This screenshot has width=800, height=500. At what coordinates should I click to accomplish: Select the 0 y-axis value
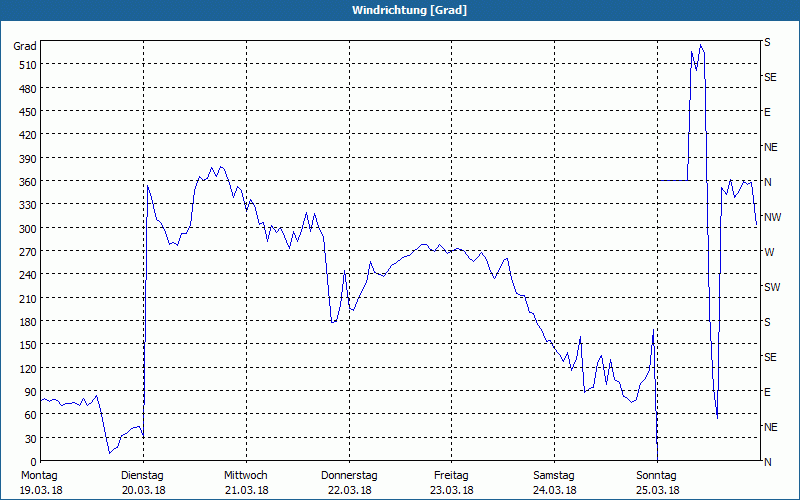click(34, 462)
